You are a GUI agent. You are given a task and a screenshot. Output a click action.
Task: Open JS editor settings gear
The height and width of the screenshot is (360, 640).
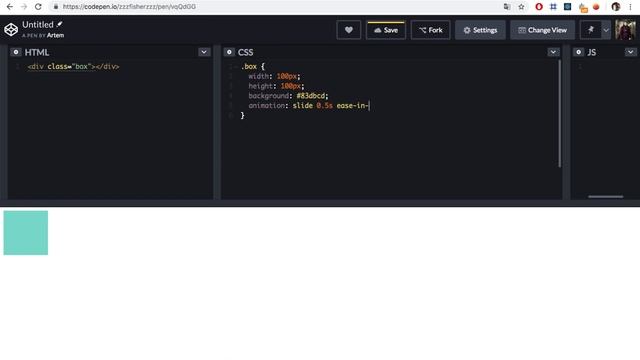point(578,52)
